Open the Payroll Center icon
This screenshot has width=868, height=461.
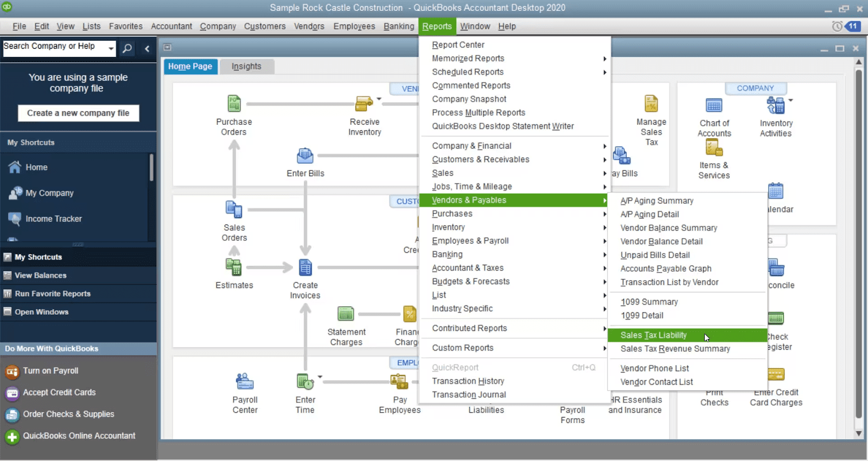(x=245, y=382)
